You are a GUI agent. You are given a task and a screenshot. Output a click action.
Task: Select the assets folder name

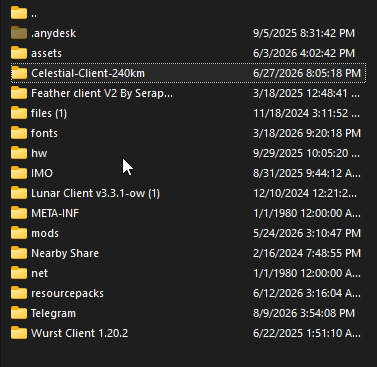pos(46,53)
